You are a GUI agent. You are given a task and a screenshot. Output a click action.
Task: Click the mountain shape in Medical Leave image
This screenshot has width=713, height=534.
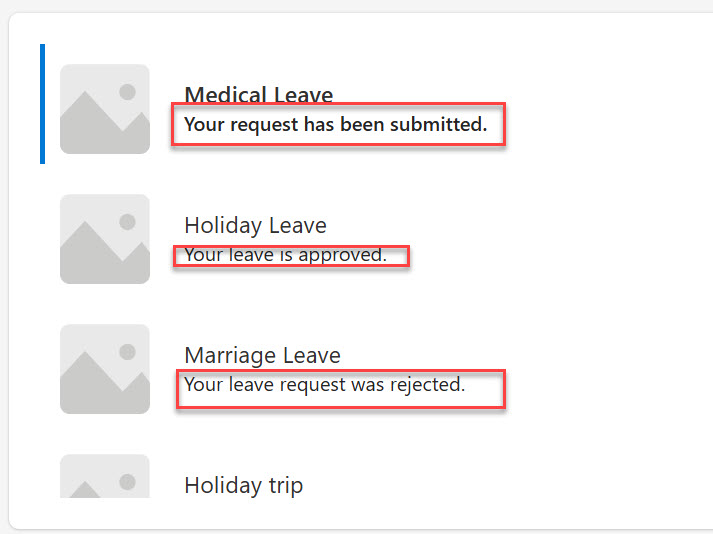tap(88, 127)
